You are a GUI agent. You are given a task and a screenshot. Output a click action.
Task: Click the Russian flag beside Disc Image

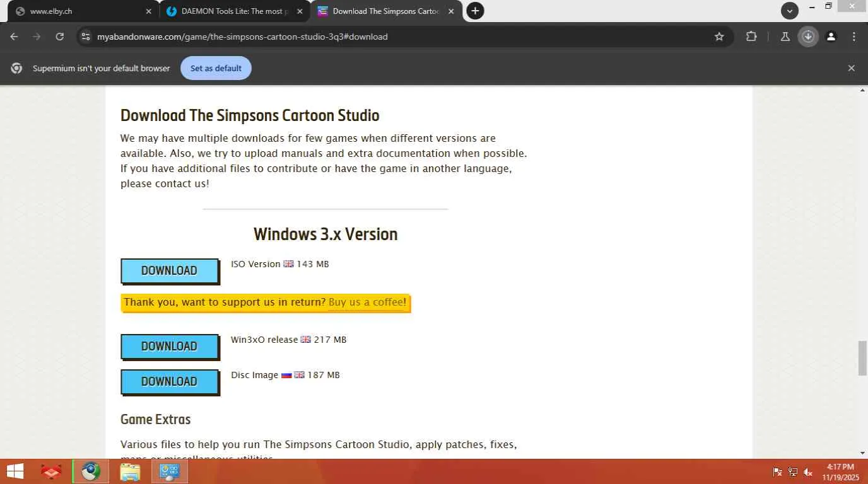tap(286, 375)
